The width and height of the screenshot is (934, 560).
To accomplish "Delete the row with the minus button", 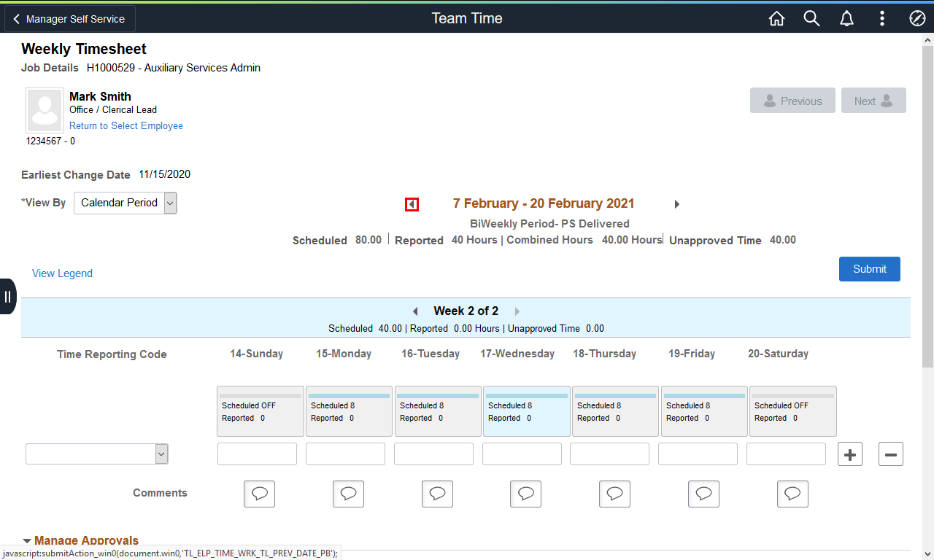I will click(891, 454).
